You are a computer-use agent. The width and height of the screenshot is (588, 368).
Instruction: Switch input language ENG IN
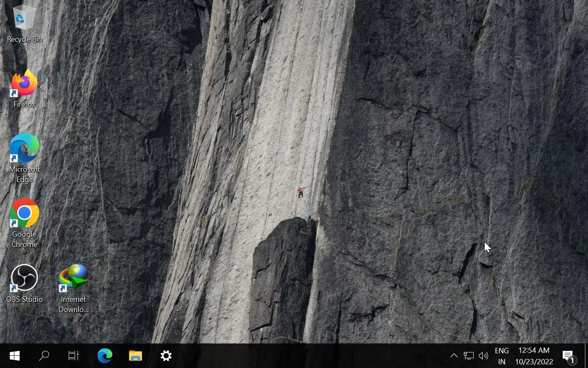[502, 356]
